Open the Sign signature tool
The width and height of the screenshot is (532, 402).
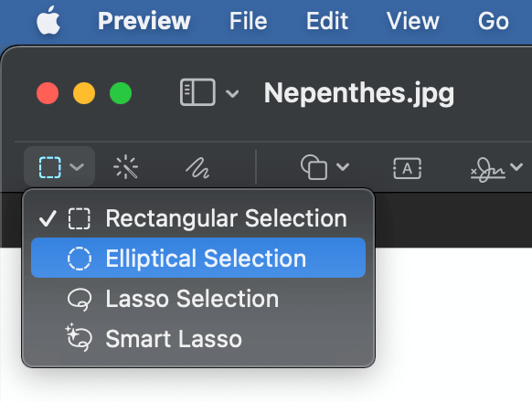pyautogui.click(x=487, y=169)
